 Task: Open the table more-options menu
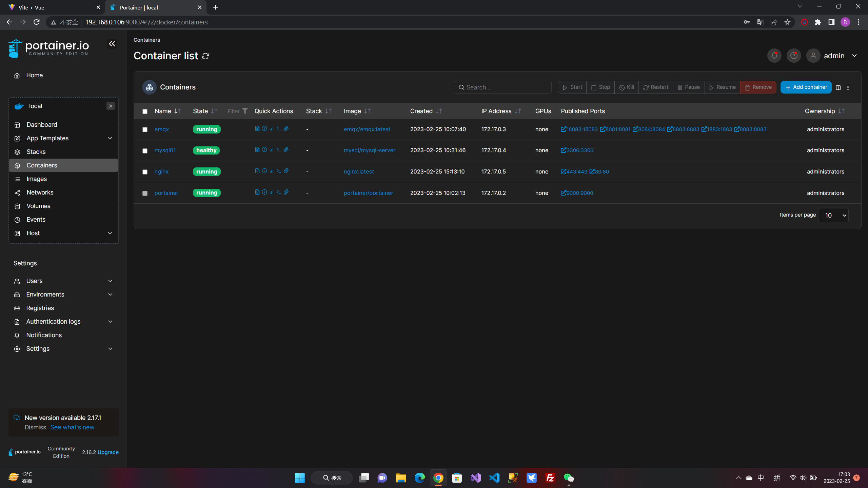point(848,88)
